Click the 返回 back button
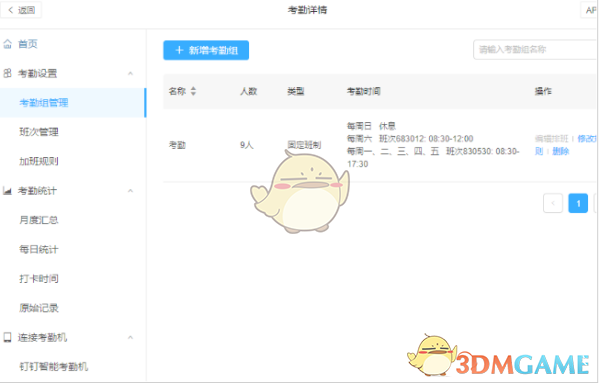This screenshot has height=383, width=600. [x=21, y=10]
